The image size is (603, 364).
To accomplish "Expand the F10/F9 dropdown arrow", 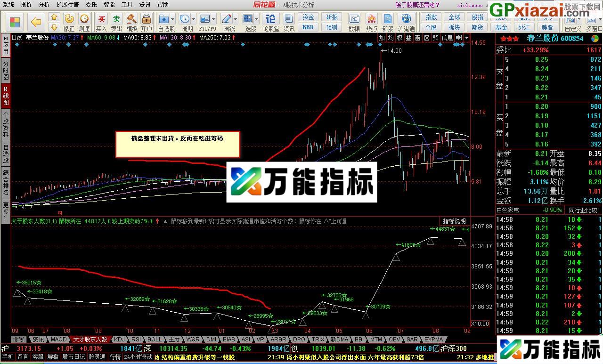I will (x=214, y=19).
